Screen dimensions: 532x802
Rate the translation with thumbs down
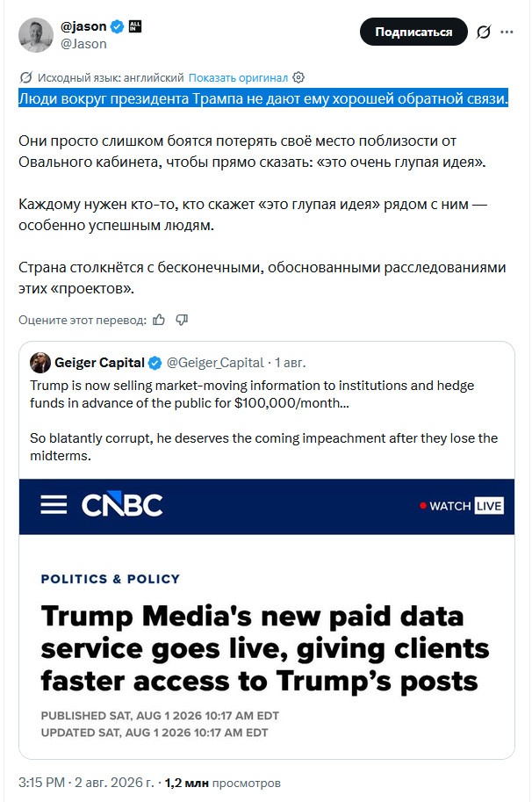pyautogui.click(x=182, y=321)
